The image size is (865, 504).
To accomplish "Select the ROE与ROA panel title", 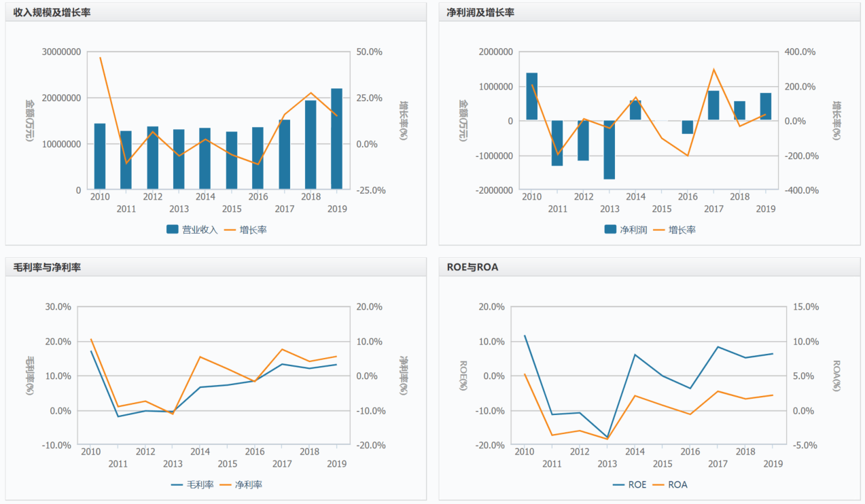I will [x=472, y=267].
